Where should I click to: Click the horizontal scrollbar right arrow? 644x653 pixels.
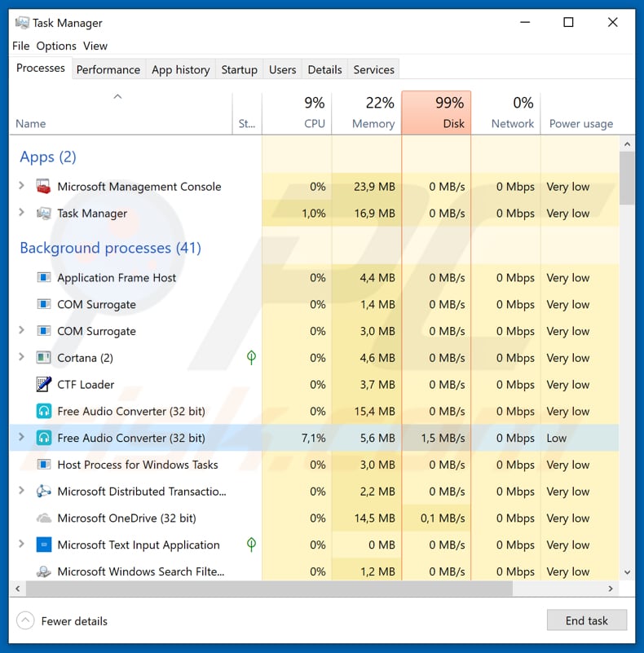pyautogui.click(x=611, y=589)
